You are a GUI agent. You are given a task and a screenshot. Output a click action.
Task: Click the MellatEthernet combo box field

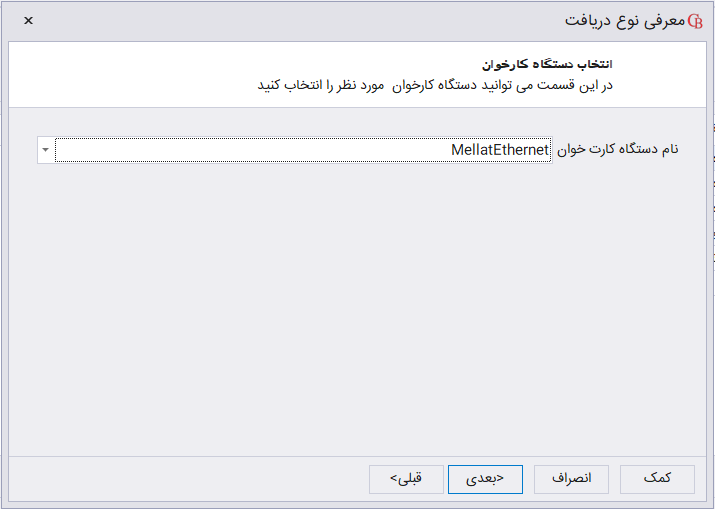coord(302,150)
